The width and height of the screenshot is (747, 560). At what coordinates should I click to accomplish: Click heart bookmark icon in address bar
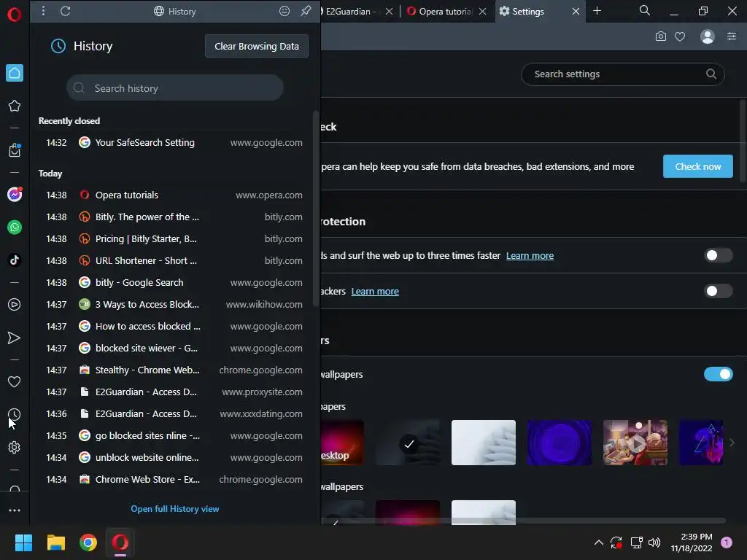coord(680,36)
